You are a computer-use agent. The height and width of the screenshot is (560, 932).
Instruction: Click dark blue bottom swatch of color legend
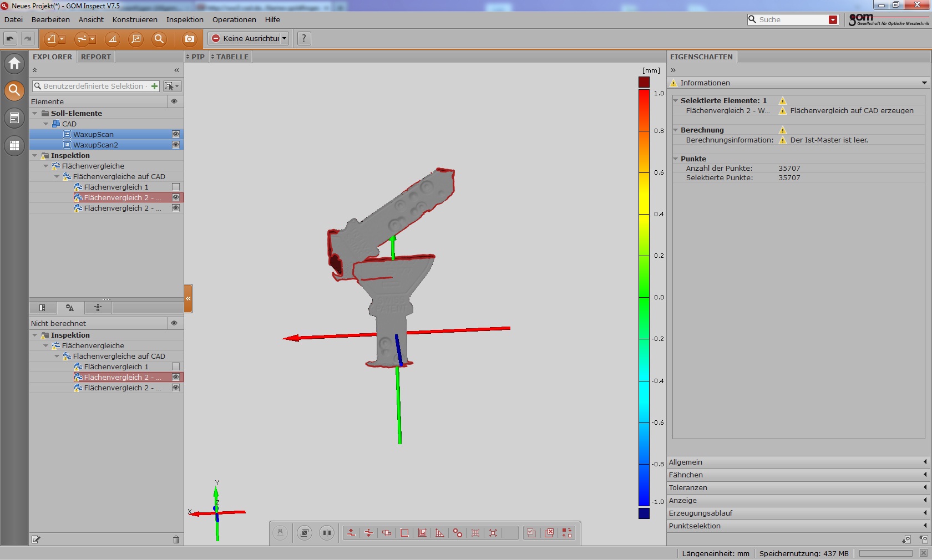[x=644, y=513]
